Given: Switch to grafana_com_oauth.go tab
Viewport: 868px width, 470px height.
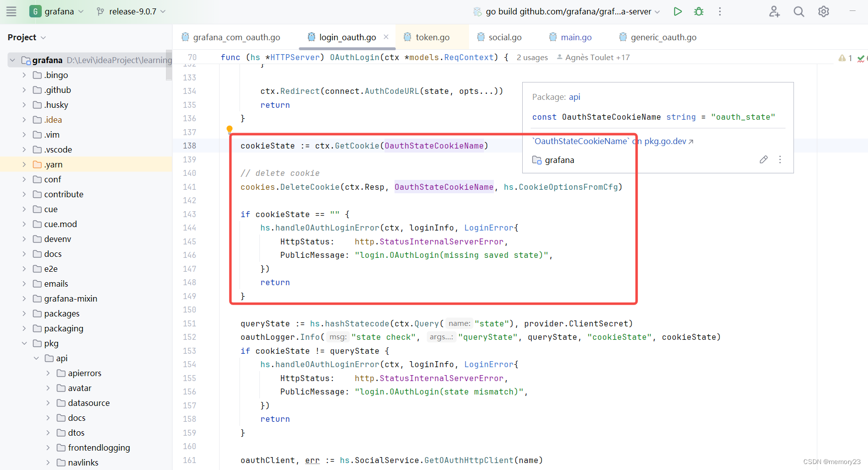Looking at the screenshot, I should pyautogui.click(x=231, y=37).
